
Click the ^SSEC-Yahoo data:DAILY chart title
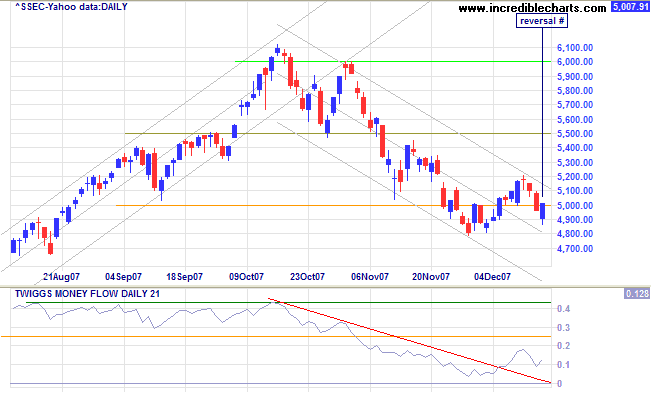click(71, 7)
